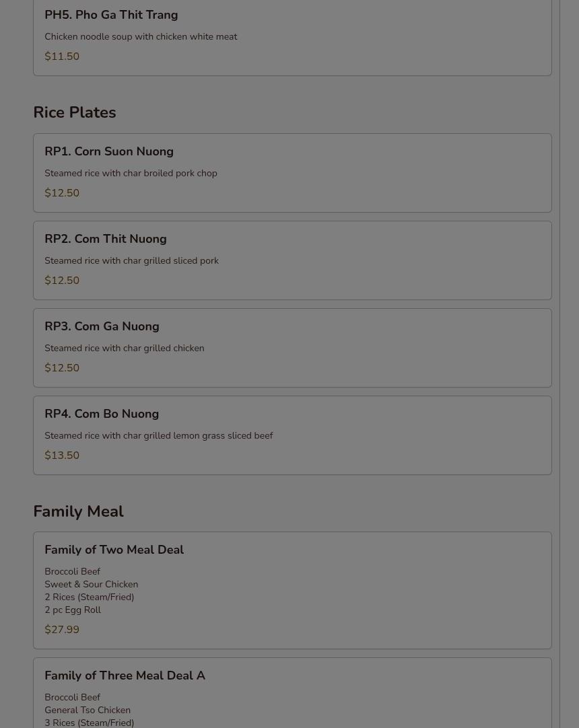The image size is (579, 728).
Task: Open RP4. Com Bo Nuong item
Action: point(292,435)
